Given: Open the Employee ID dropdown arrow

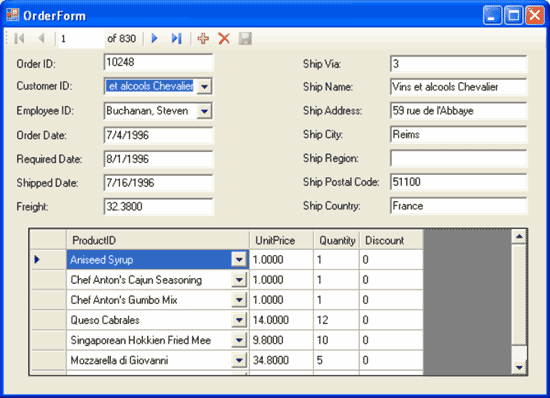Looking at the screenshot, I should click(204, 111).
